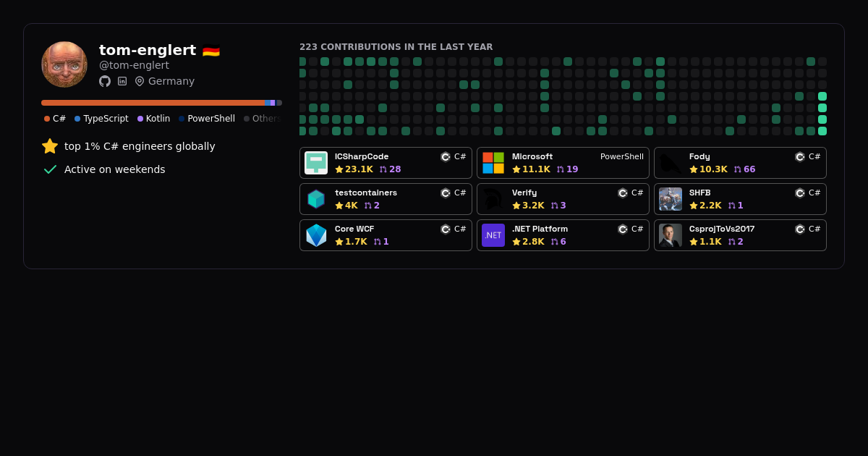Click the star icon on ICSharpCode card

[x=339, y=169]
